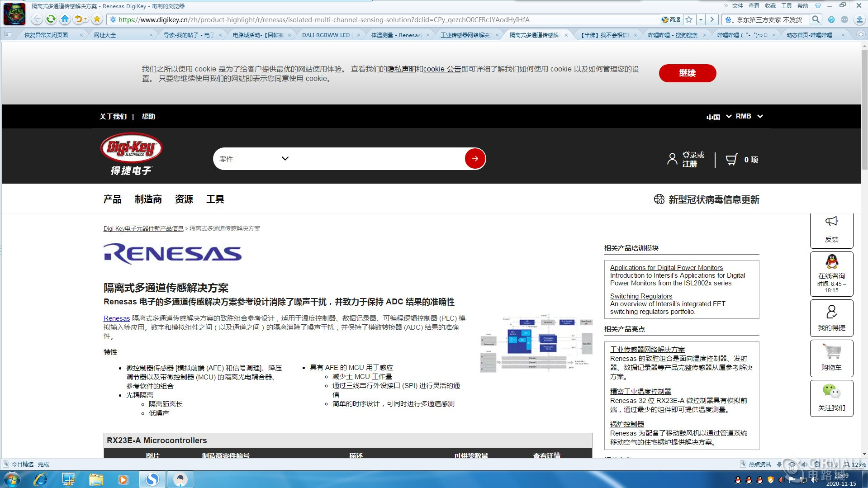Click the media player taskbar icon
Viewport: 868px width, 488px height.
(x=123, y=479)
